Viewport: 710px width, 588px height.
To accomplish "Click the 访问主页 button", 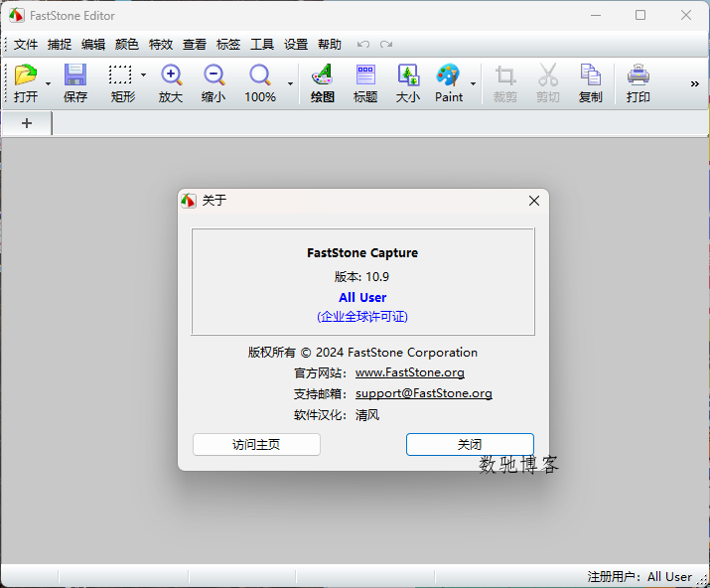I will (x=256, y=444).
